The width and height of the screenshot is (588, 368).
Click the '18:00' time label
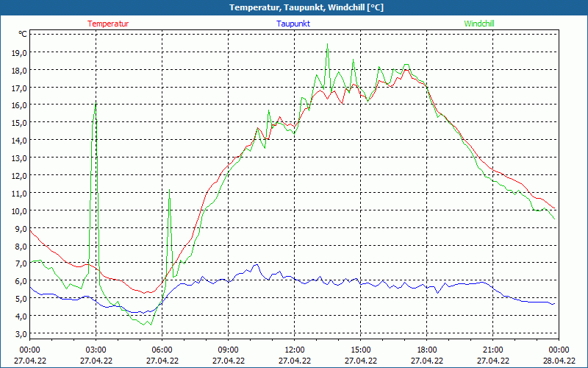coord(427,350)
